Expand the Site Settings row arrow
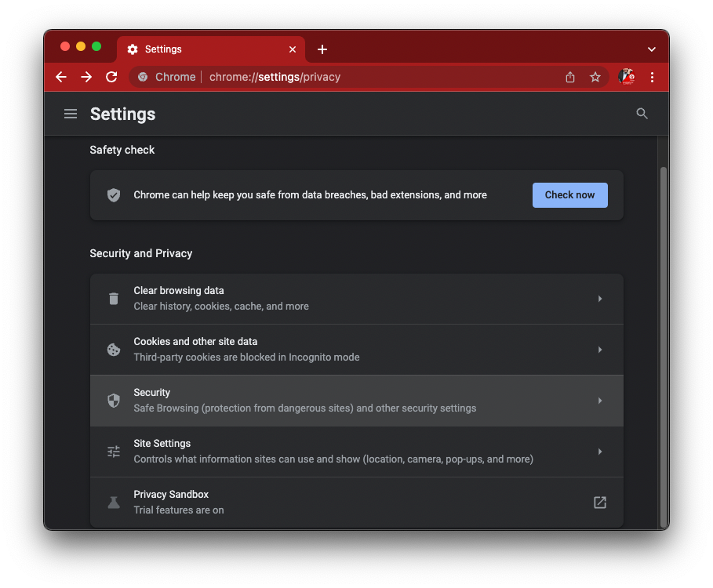This screenshot has height=588, width=713. [599, 452]
